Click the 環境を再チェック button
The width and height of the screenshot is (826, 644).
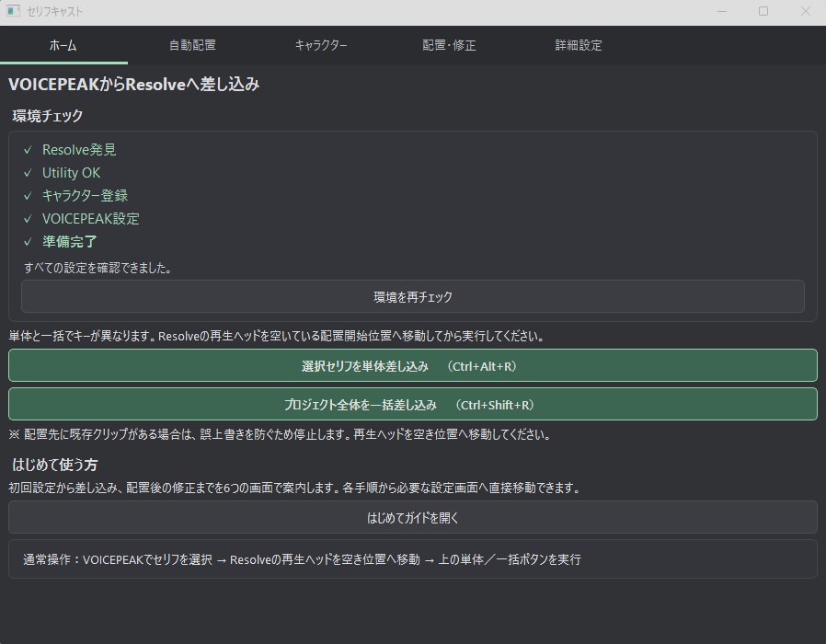(x=413, y=297)
